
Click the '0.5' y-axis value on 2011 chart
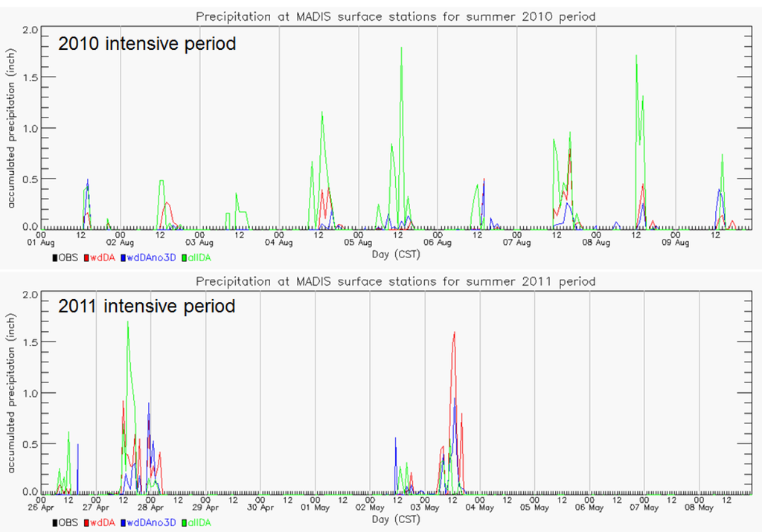30,444
